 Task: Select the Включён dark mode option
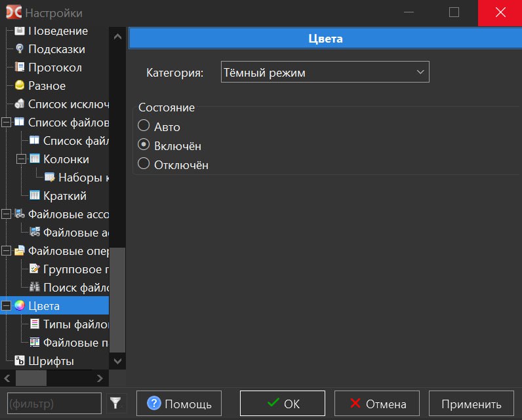pos(144,145)
